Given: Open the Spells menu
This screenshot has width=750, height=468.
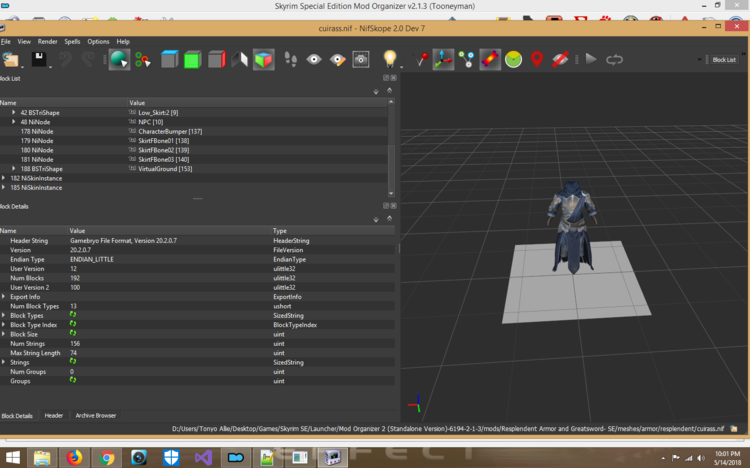Looking at the screenshot, I should pyautogui.click(x=72, y=42).
